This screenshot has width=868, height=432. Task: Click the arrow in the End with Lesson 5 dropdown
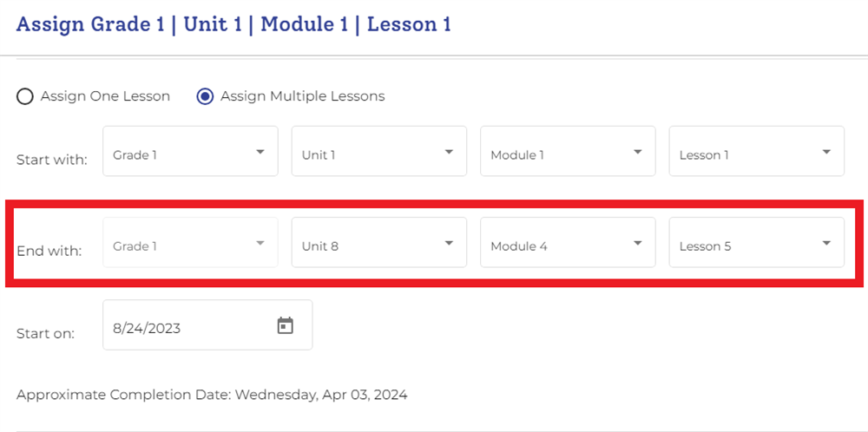pos(826,243)
